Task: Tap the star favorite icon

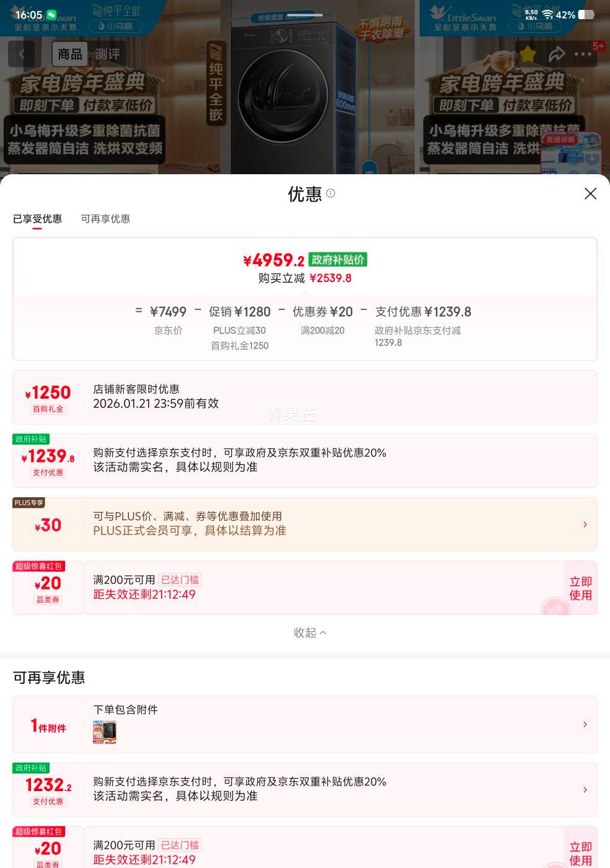Action: tap(528, 55)
